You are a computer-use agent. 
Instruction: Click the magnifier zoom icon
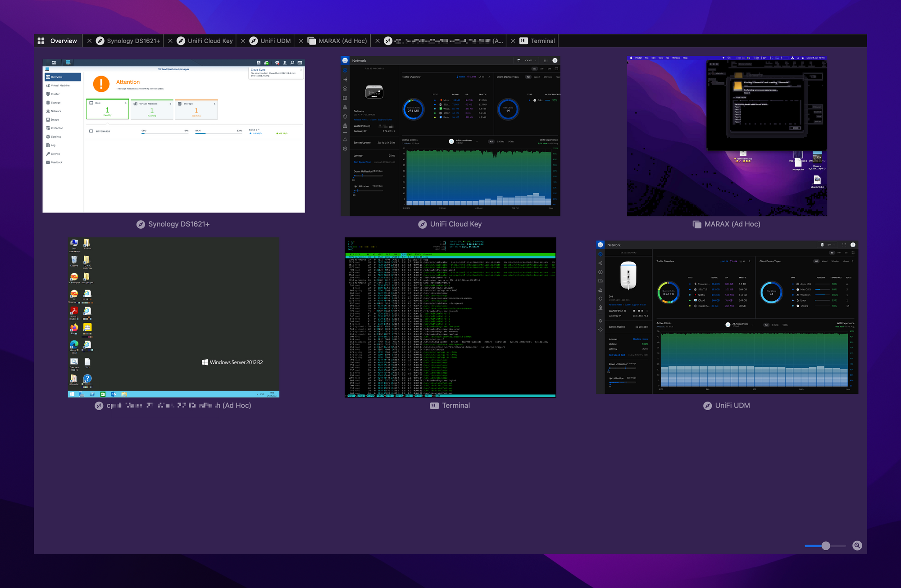point(857,546)
